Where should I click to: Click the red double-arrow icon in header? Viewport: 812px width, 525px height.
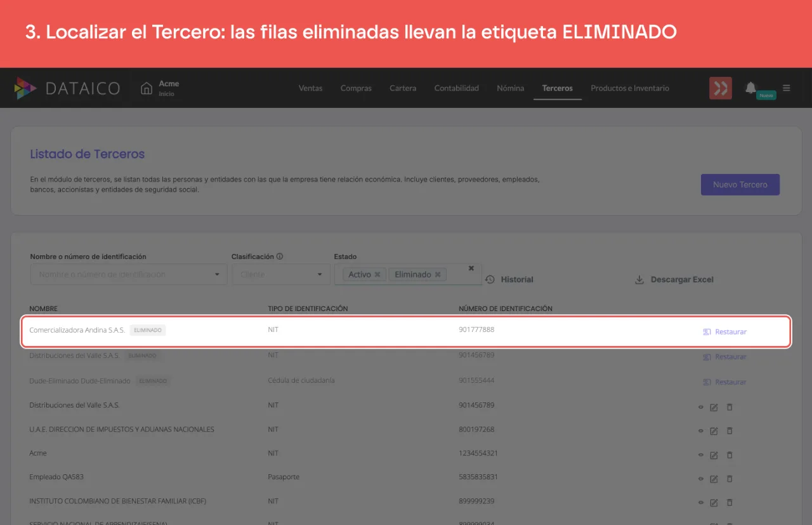point(721,88)
